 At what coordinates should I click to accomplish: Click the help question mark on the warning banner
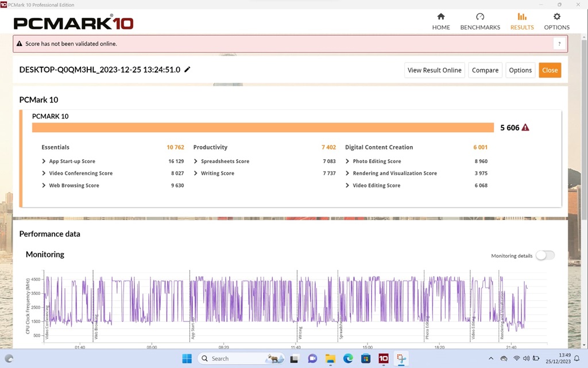tap(559, 44)
